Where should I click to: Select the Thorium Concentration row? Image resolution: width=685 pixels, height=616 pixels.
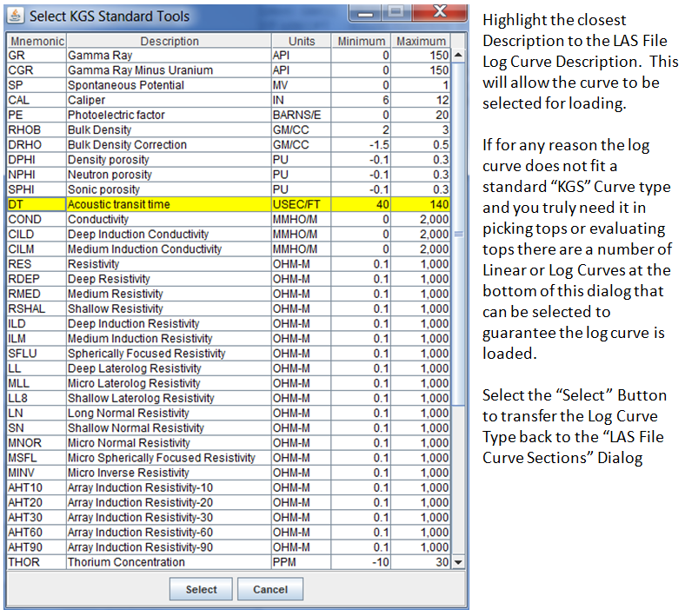tap(229, 562)
